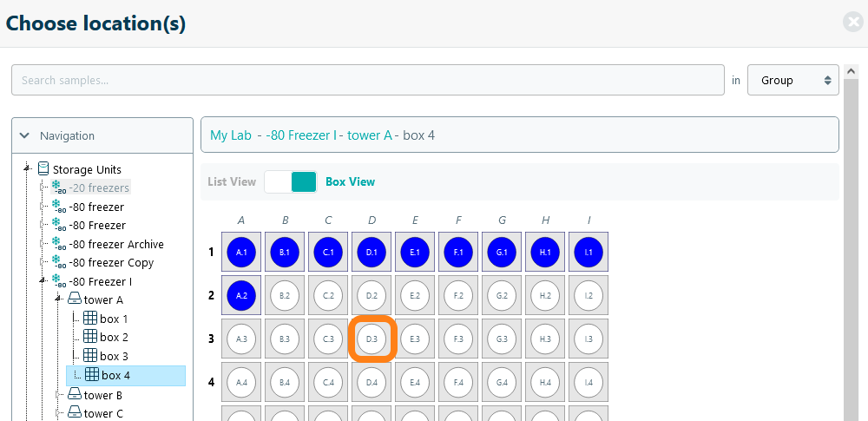868x421 pixels.
Task: Click the Search samples input field
Action: 368,80
